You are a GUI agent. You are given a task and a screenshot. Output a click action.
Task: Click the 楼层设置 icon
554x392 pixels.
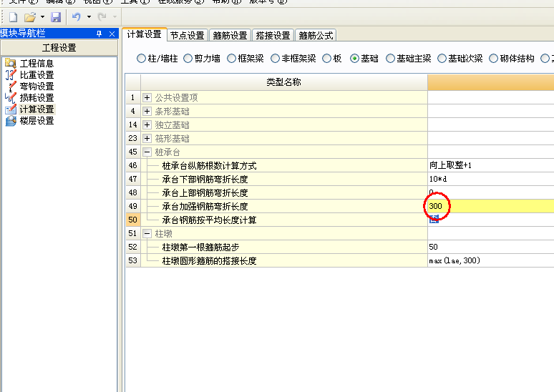pyautogui.click(x=11, y=121)
